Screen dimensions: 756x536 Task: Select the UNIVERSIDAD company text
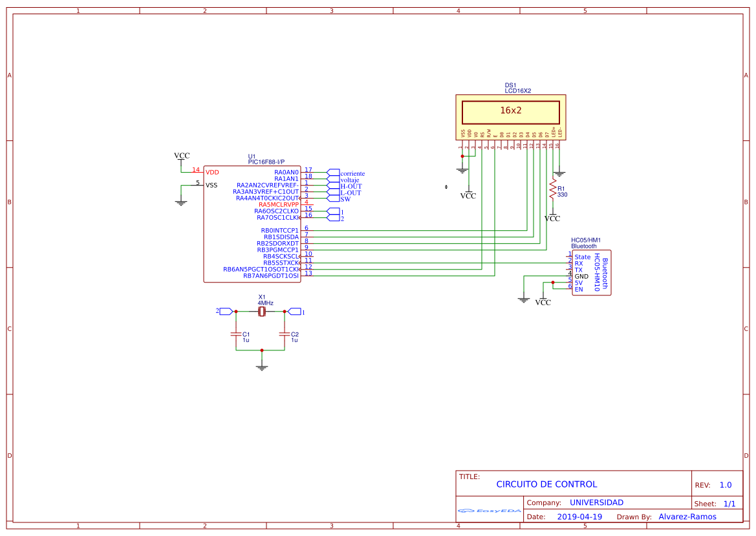(596, 502)
